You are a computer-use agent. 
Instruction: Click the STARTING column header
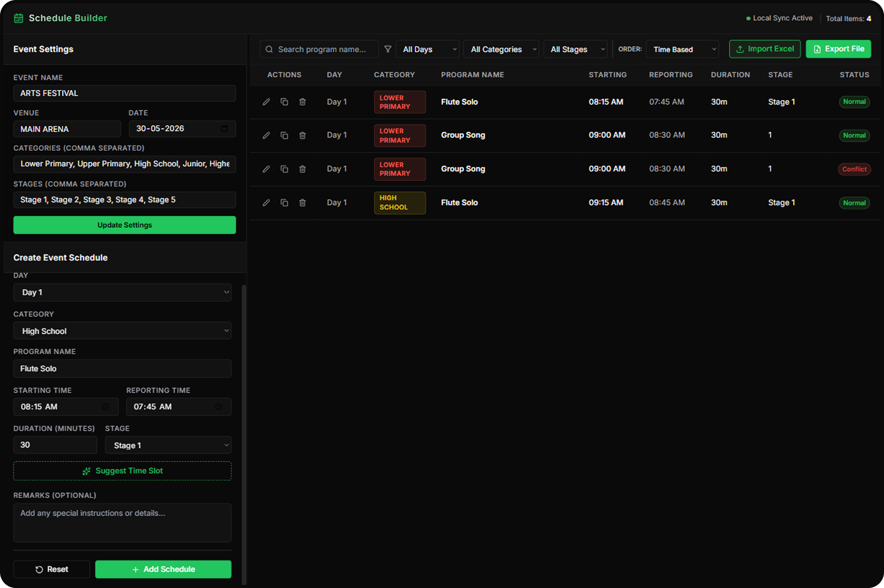coord(607,75)
